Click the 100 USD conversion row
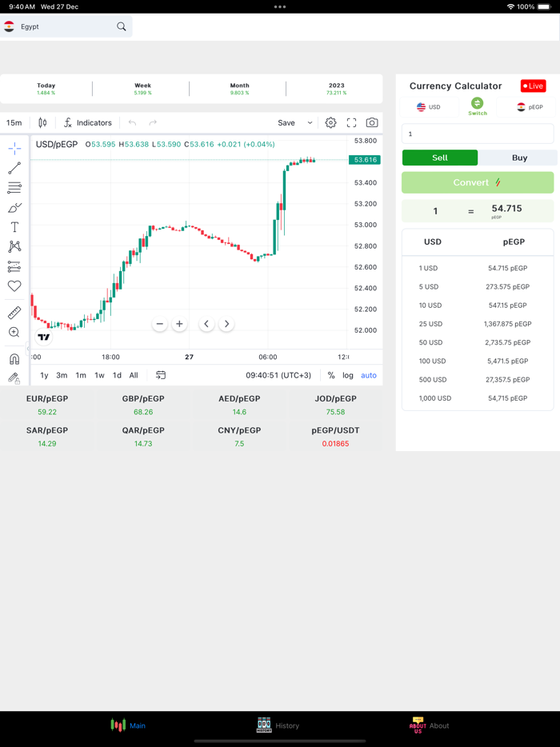 coord(478,362)
